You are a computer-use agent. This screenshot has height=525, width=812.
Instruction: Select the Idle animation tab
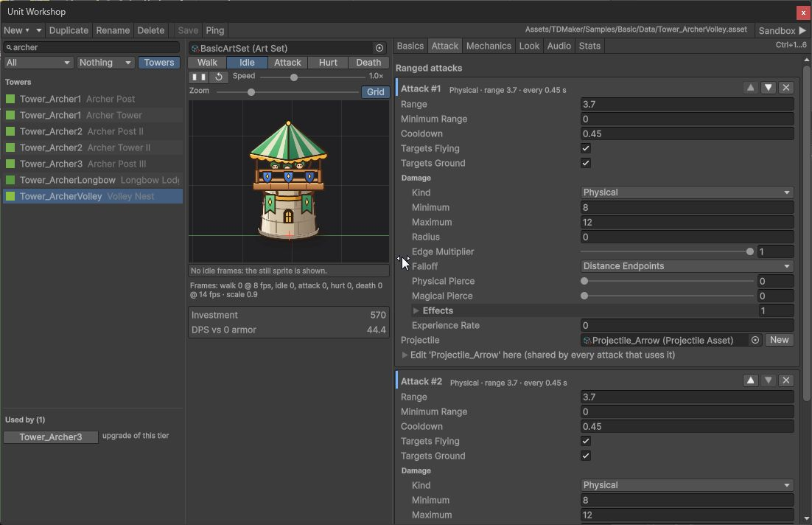[247, 63]
